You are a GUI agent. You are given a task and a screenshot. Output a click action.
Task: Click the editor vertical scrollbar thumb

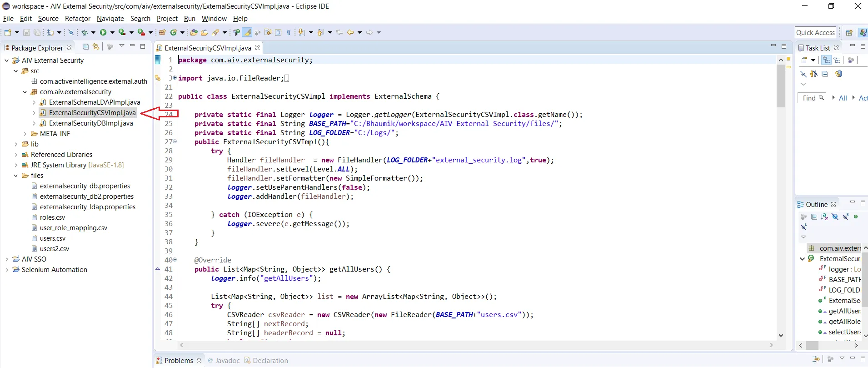[x=781, y=86]
